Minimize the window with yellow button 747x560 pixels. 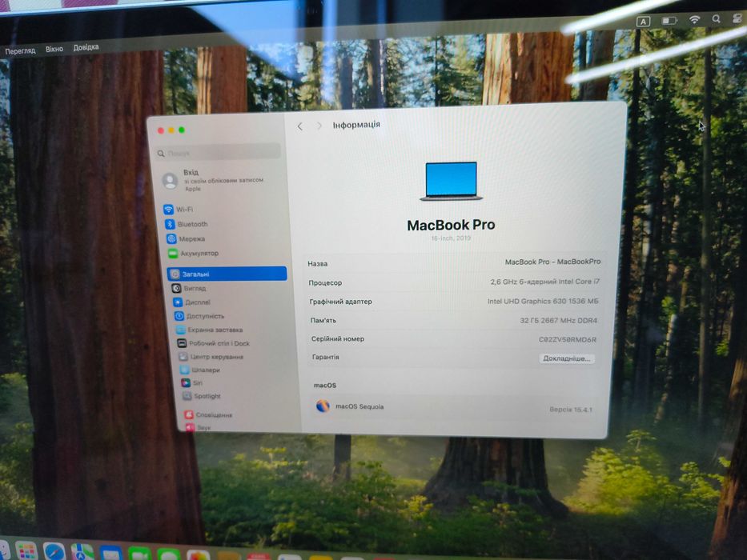pyautogui.click(x=171, y=130)
